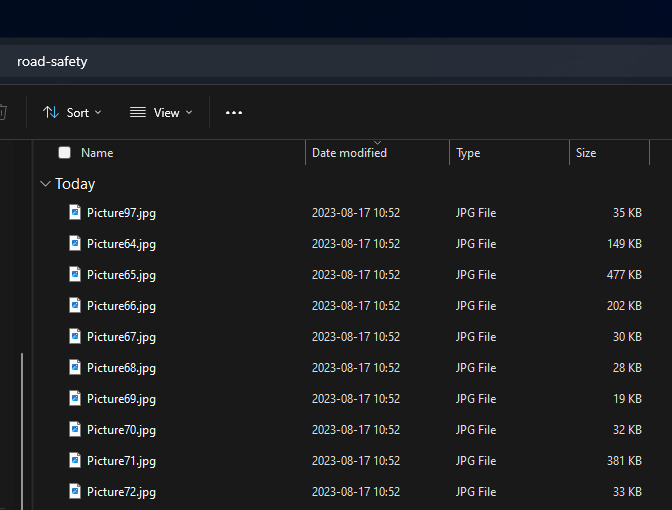The image size is (672, 510).
Task: Click the Picture71.jpg file icon
Action: coord(75,460)
